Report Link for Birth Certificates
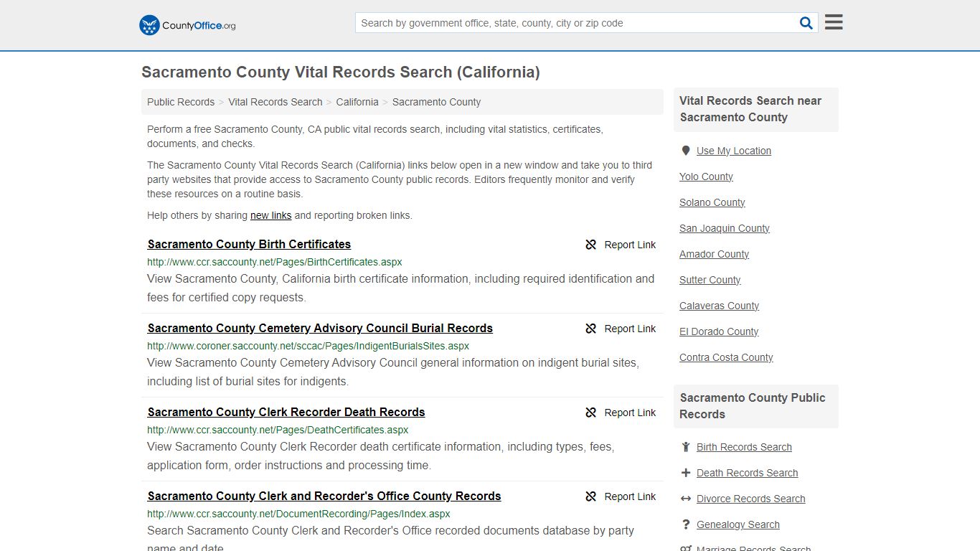This screenshot has width=980, height=551. pyautogui.click(x=630, y=245)
